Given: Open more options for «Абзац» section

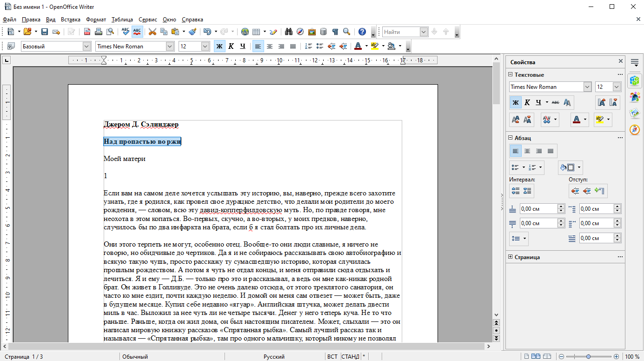Looking at the screenshot, I should point(620,138).
